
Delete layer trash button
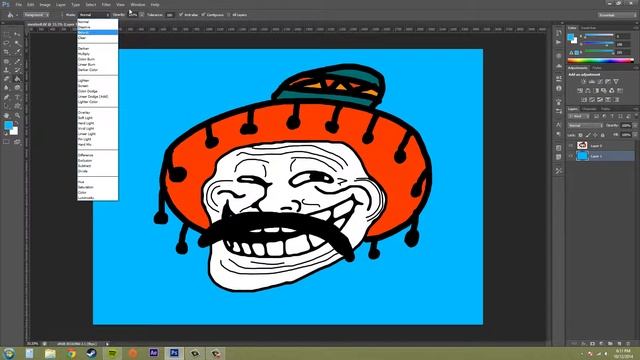(x=628, y=344)
